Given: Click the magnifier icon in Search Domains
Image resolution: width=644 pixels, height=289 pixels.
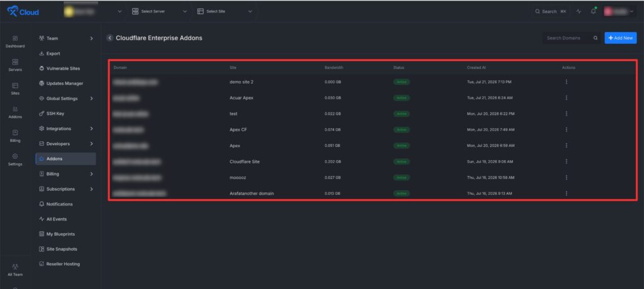Looking at the screenshot, I should point(596,38).
